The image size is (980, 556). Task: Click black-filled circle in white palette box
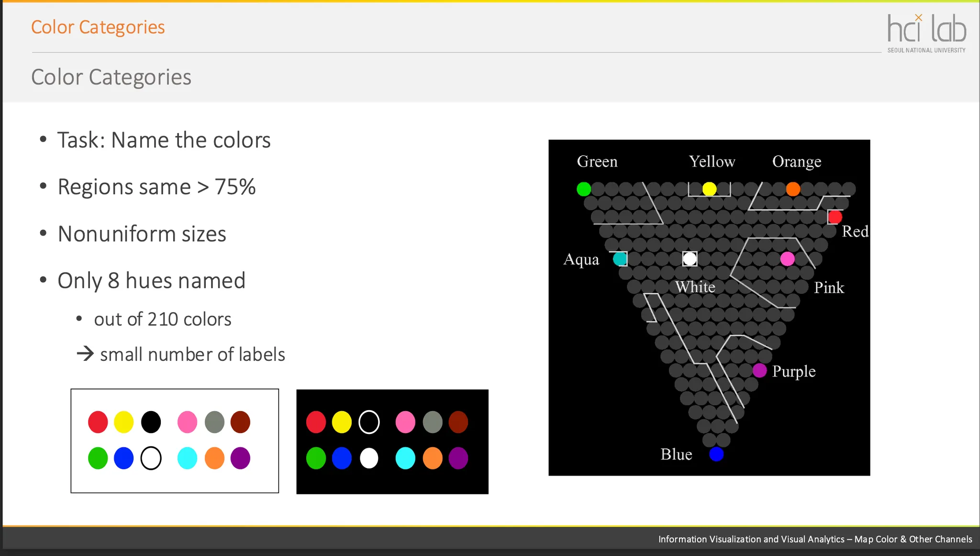[x=151, y=422]
